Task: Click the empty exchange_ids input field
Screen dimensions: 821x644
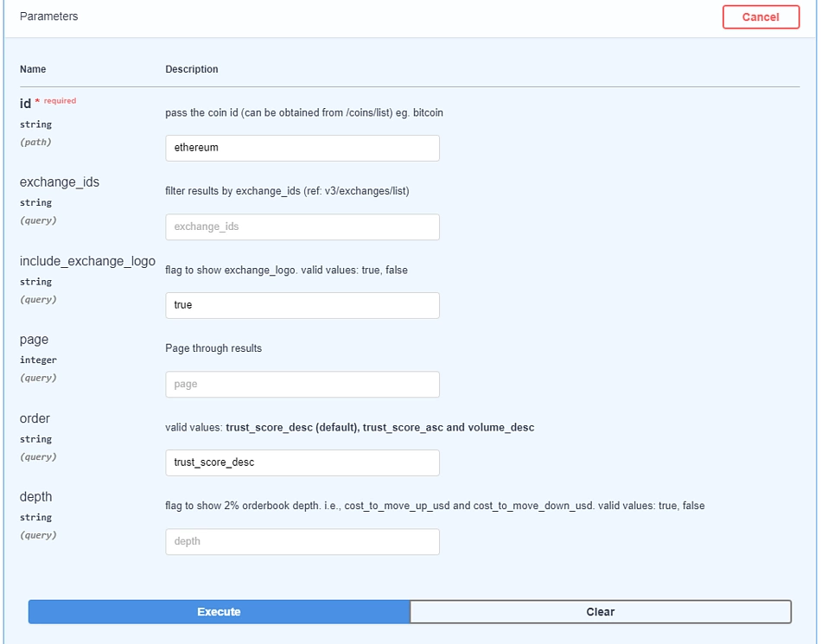Action: pyautogui.click(x=302, y=226)
